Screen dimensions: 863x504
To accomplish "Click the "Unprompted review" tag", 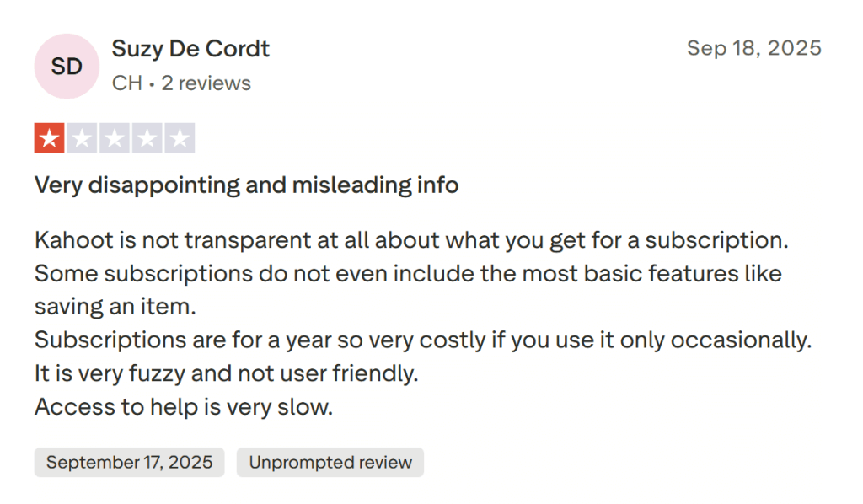I will click(x=330, y=462).
